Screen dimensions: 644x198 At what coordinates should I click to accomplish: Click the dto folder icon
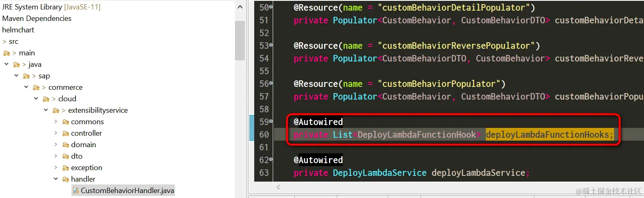point(65,156)
